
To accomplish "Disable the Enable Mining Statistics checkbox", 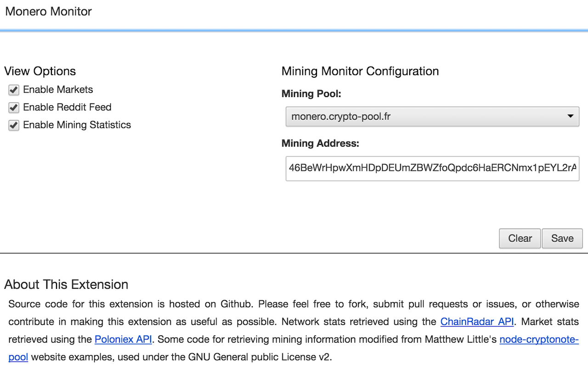I will [14, 125].
